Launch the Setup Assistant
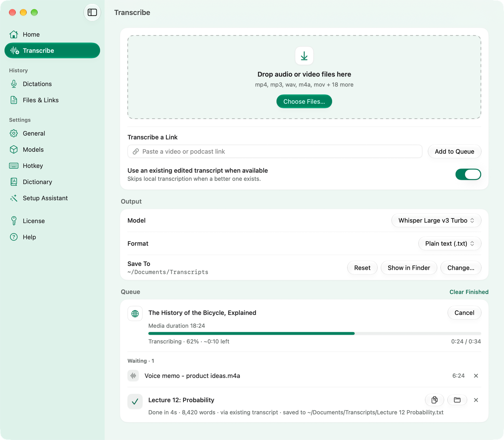 (x=52, y=198)
